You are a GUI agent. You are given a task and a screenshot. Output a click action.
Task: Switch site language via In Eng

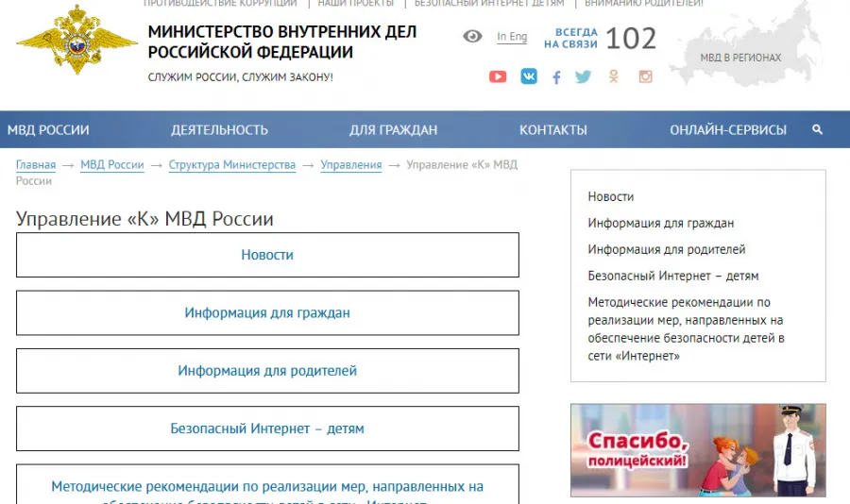(x=512, y=36)
